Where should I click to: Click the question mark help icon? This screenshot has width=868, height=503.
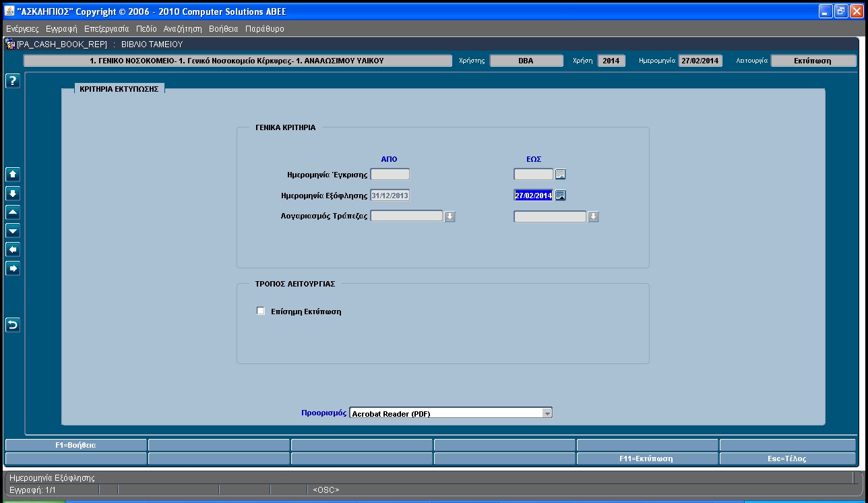[x=13, y=81]
